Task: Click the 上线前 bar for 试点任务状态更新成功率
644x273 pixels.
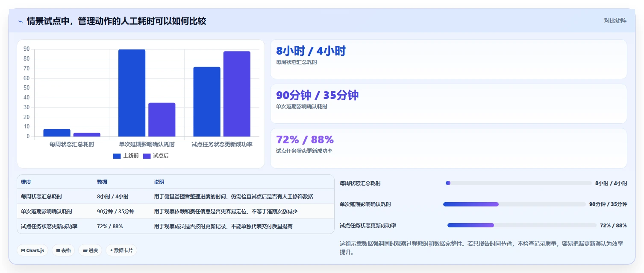Action: coord(207,102)
